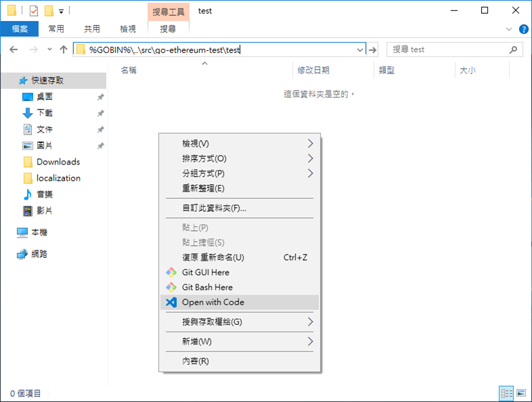
Task: Expand 排序方式(O) submenu in context menu
Action: 240,158
